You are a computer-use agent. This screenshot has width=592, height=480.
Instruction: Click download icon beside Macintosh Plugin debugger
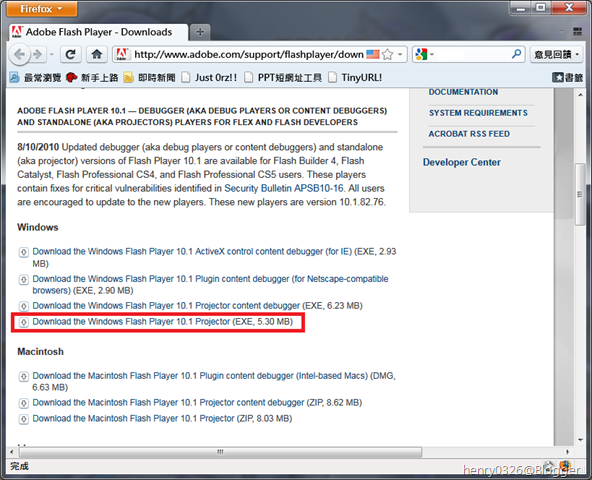tap(23, 377)
